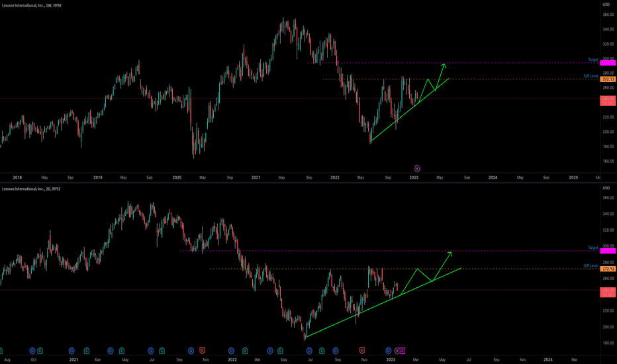Click 340.00 on the lower price scale

(608, 214)
